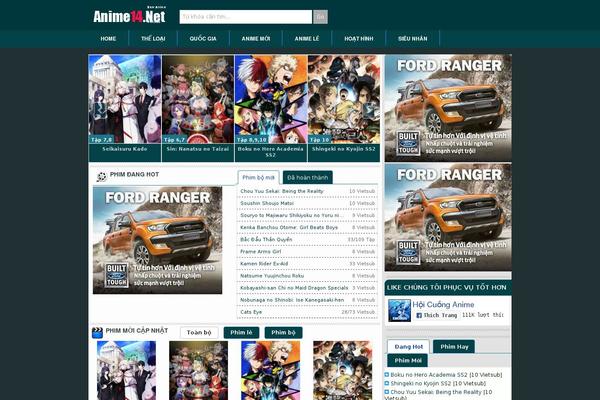Open the HOME menu item
600x400 pixels.
pos(108,39)
